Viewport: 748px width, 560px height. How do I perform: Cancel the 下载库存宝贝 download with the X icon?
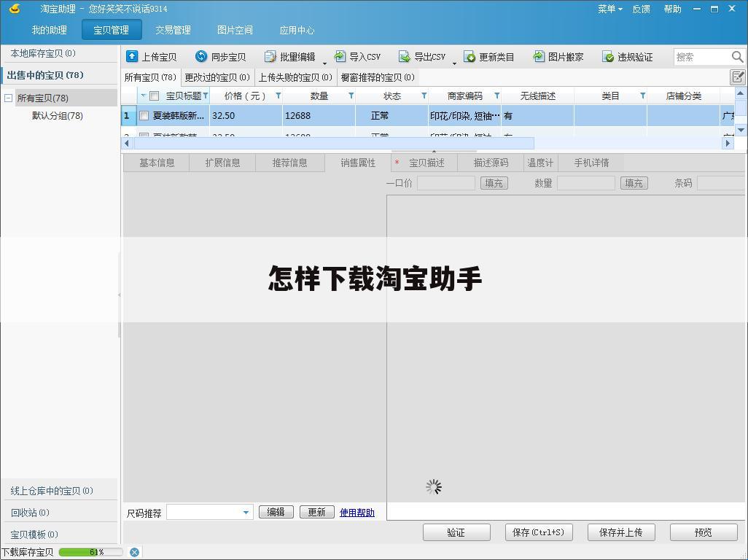[135, 552]
